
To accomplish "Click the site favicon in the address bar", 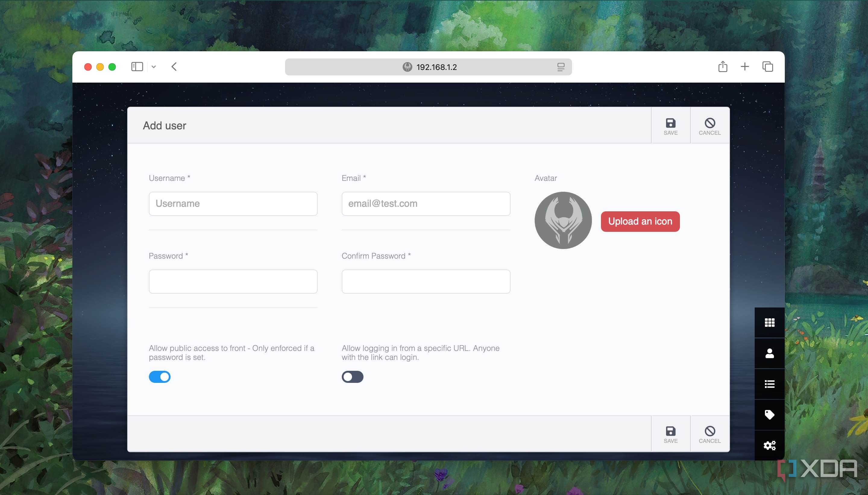I will tap(407, 67).
